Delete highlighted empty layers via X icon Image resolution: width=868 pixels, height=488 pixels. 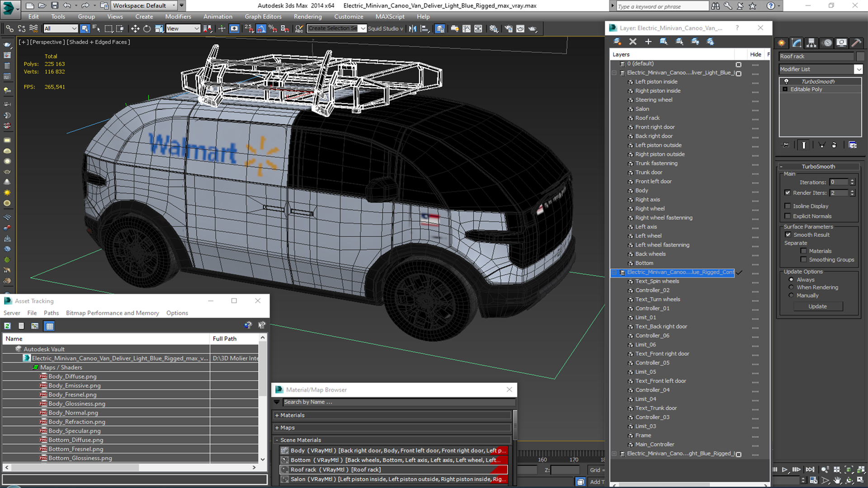point(633,42)
